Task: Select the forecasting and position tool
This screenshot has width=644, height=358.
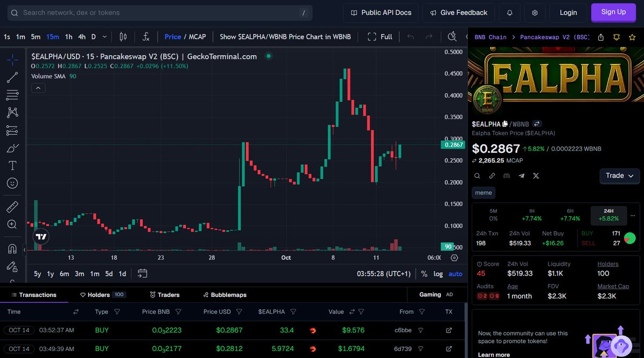Action: tap(12, 130)
